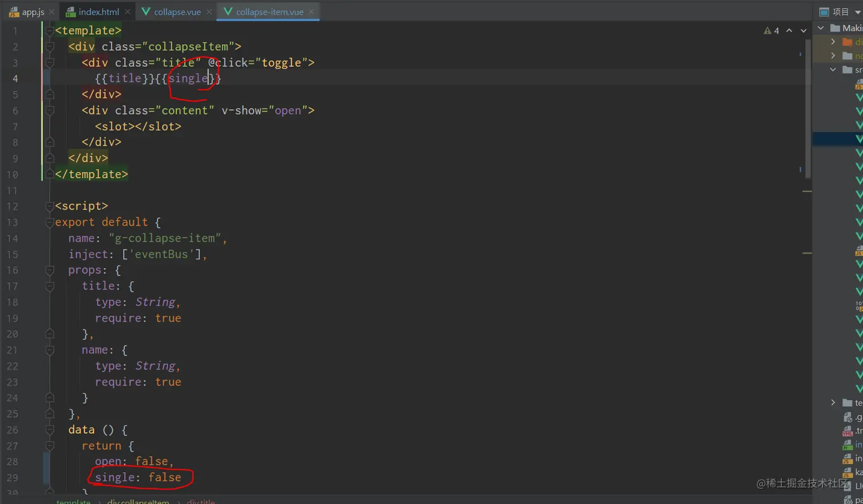
Task: Select the Maki... root folder icon
Action: pos(835,27)
